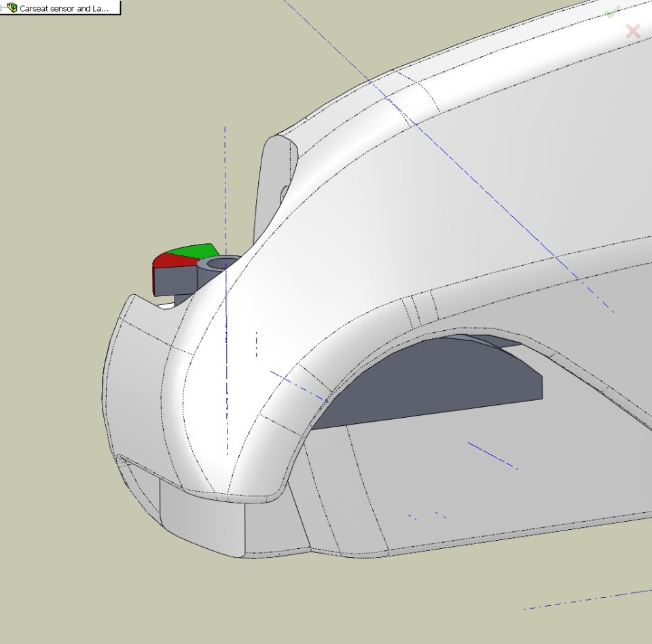Click the red X cancel icon
652x644 pixels.
(x=633, y=31)
